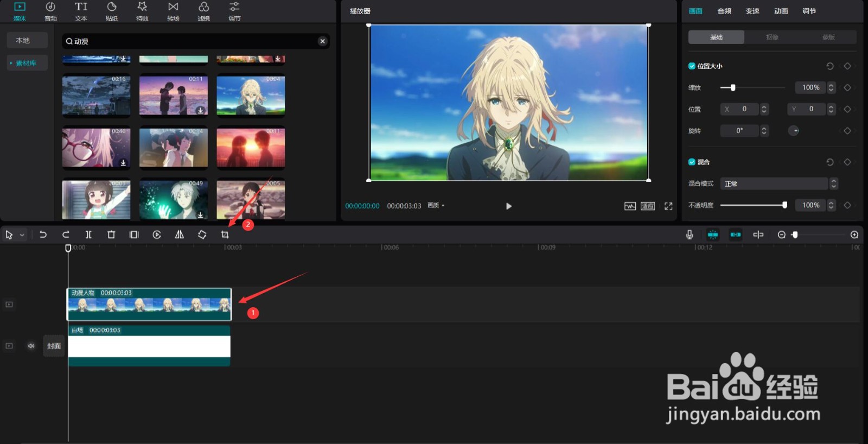The image size is (868, 444).
Task: Clear the search field with X
Action: tap(323, 41)
